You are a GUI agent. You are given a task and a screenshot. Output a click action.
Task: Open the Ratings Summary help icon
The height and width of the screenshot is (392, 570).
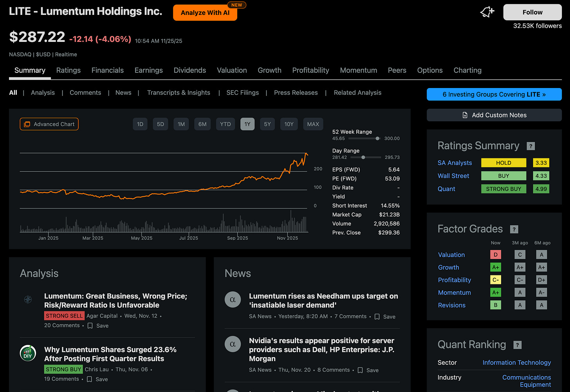(x=531, y=146)
